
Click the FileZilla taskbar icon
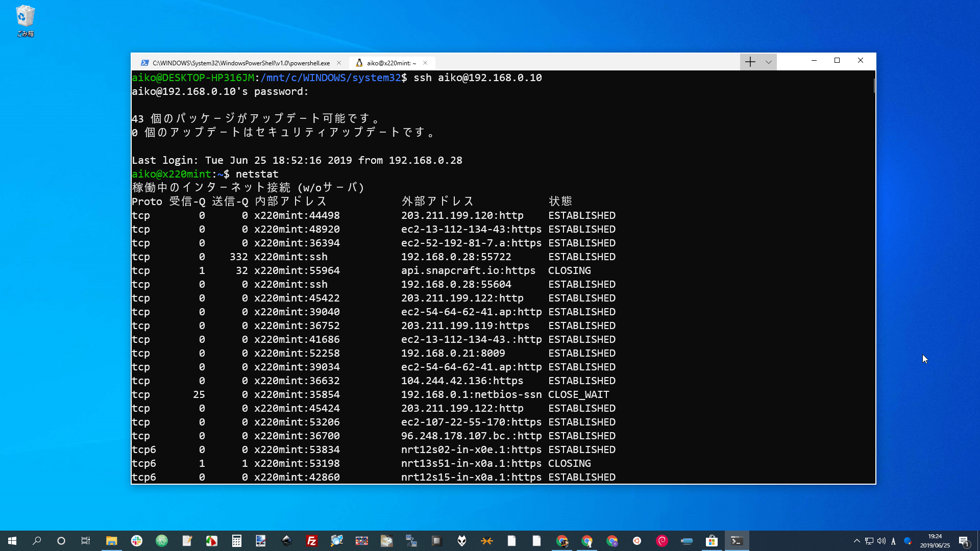311,541
